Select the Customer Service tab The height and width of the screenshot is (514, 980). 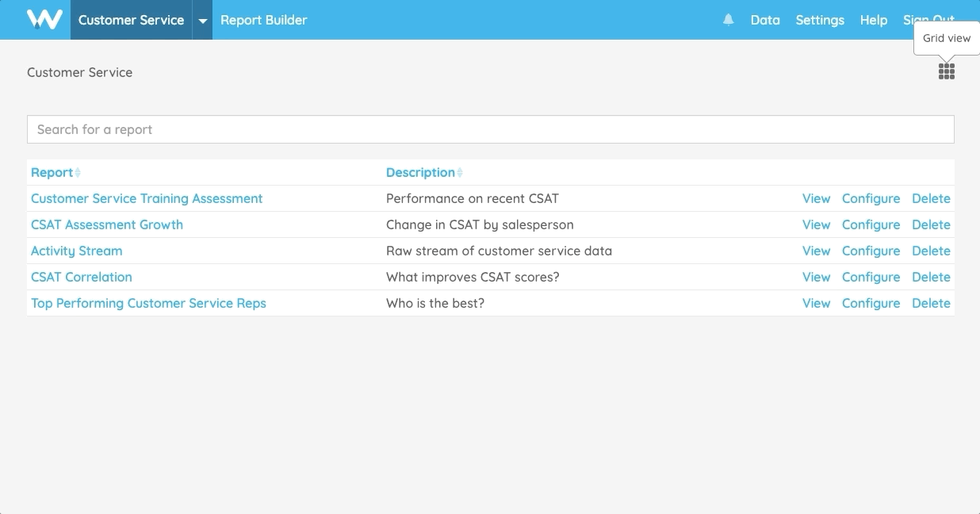click(x=131, y=19)
